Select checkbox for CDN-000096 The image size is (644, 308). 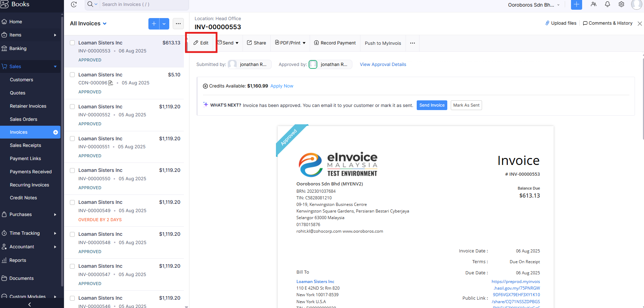click(72, 75)
